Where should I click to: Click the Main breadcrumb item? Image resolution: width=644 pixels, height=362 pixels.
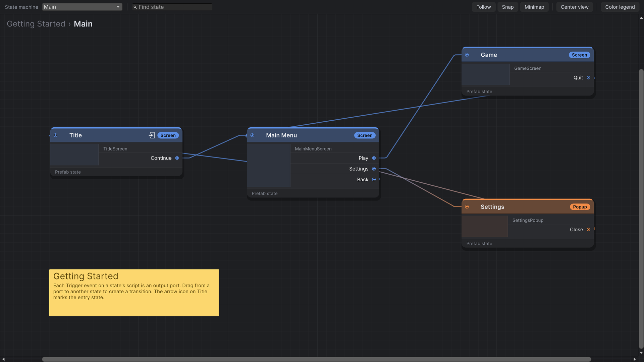pyautogui.click(x=83, y=24)
